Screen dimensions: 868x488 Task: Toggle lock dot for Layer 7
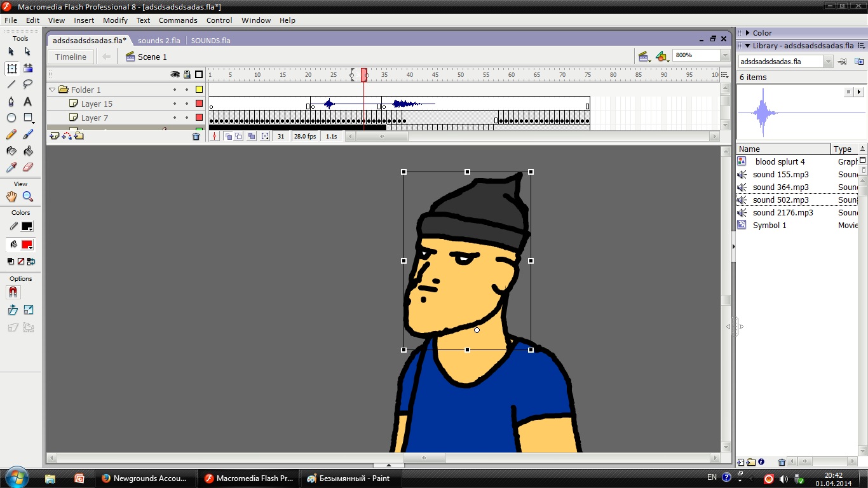click(187, 118)
